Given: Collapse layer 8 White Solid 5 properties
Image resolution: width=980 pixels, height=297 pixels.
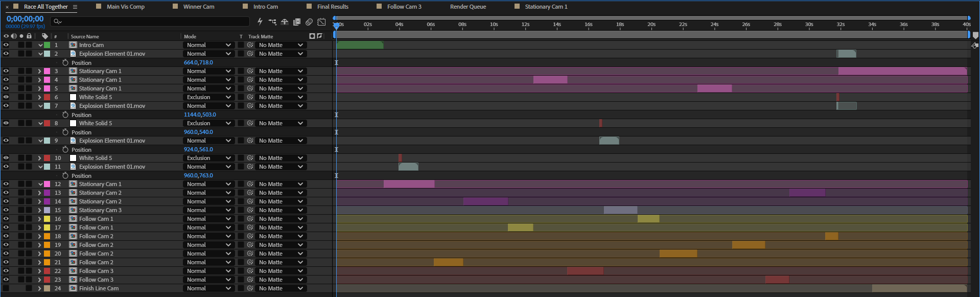Looking at the screenshot, I should pos(40,123).
